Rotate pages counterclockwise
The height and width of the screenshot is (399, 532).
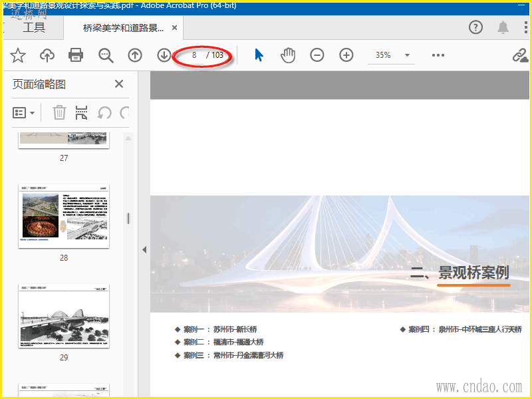[x=104, y=112]
